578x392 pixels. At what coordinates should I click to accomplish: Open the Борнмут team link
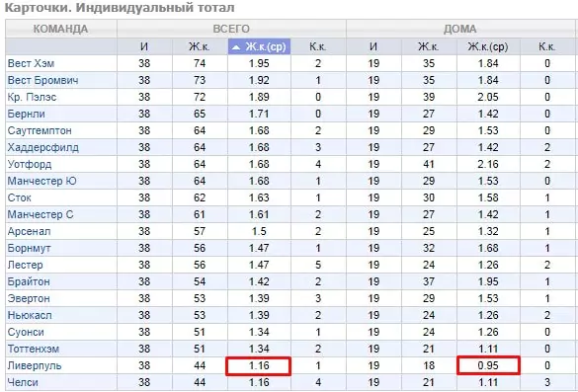29,248
